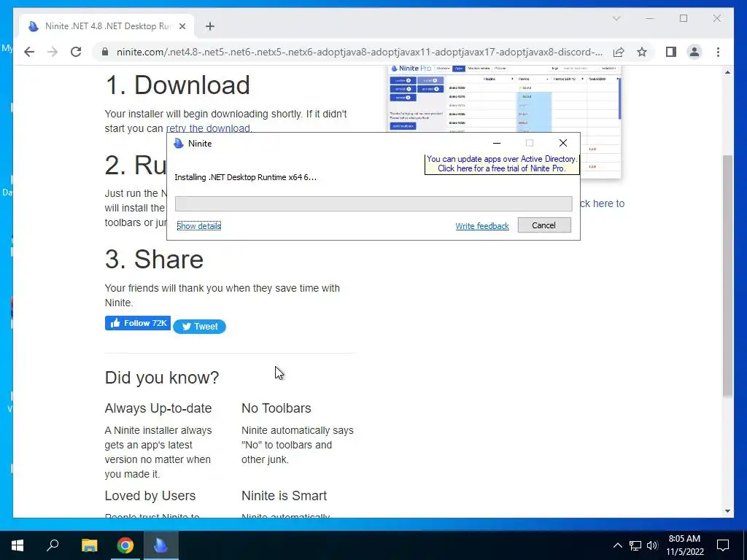Click the '1. Download' heading
This screenshot has height=560, width=747.
pyautogui.click(x=177, y=85)
